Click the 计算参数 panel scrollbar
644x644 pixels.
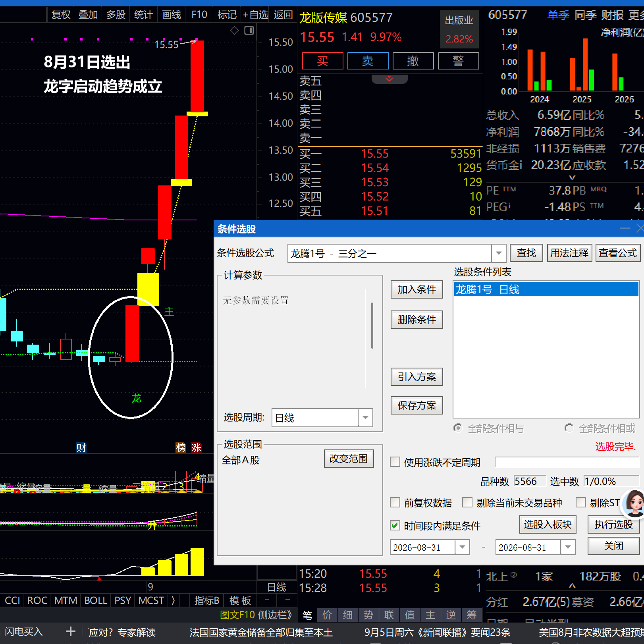click(x=372, y=326)
